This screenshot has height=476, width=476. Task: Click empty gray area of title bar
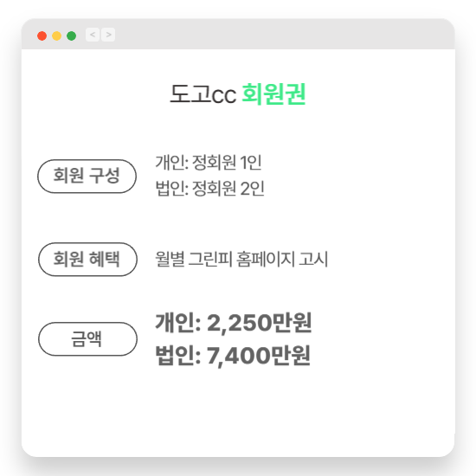point(273,35)
